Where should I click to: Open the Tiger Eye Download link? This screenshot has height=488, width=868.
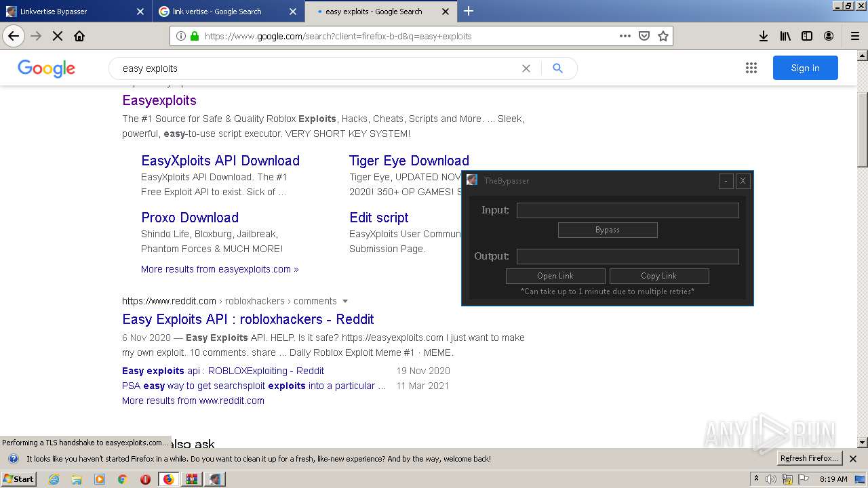tap(409, 161)
